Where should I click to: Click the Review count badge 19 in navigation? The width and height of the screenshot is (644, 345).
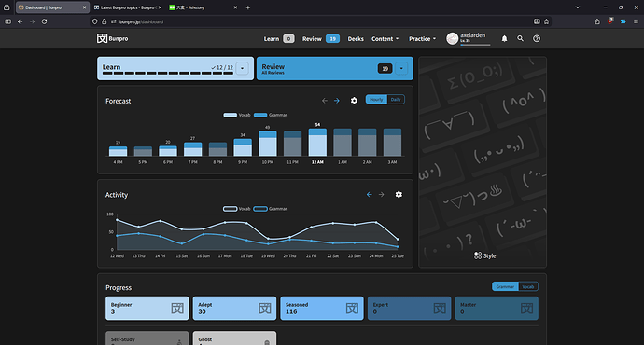click(332, 39)
